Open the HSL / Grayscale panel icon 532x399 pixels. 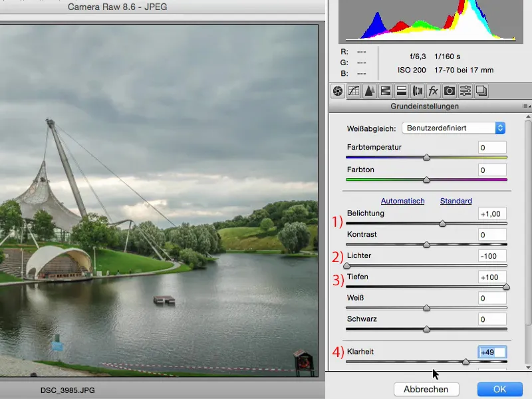(x=386, y=91)
